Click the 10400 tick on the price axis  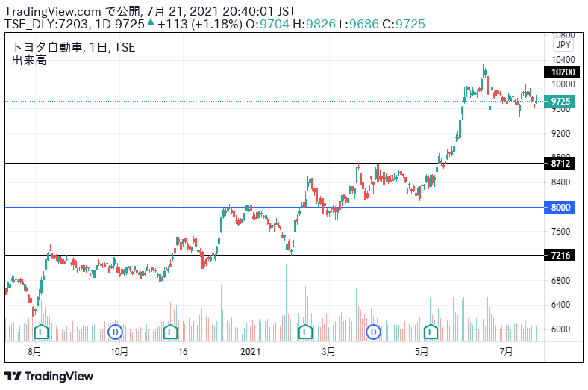563,60
